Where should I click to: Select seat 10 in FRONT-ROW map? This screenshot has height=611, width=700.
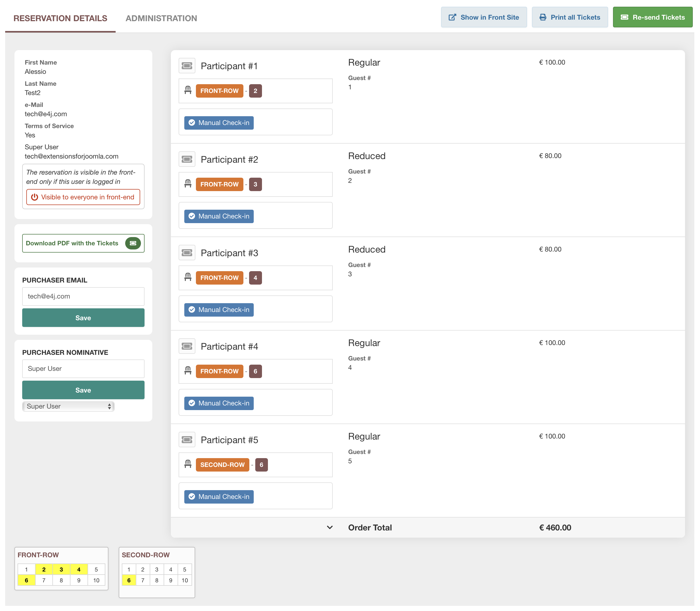pyautogui.click(x=96, y=580)
